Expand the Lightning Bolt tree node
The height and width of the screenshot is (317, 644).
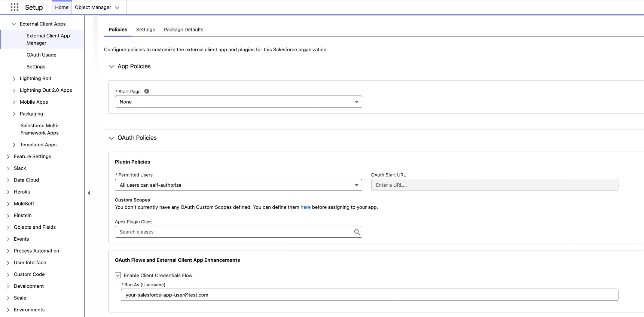pyautogui.click(x=14, y=79)
